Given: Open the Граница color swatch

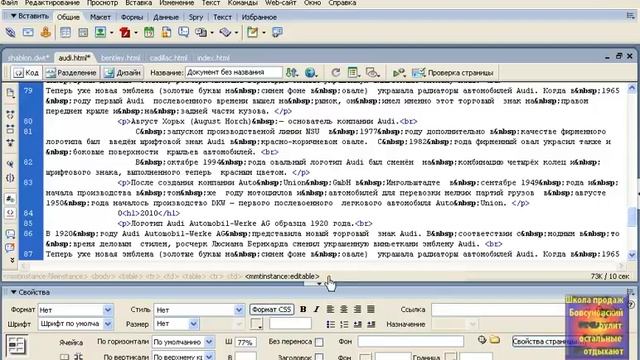Looking at the screenshot, I should [x=450, y=357].
